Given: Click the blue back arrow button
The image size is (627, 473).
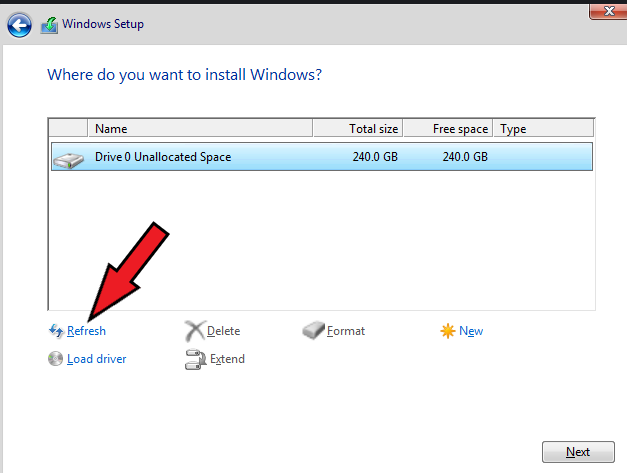Looking at the screenshot, I should coord(19,24).
